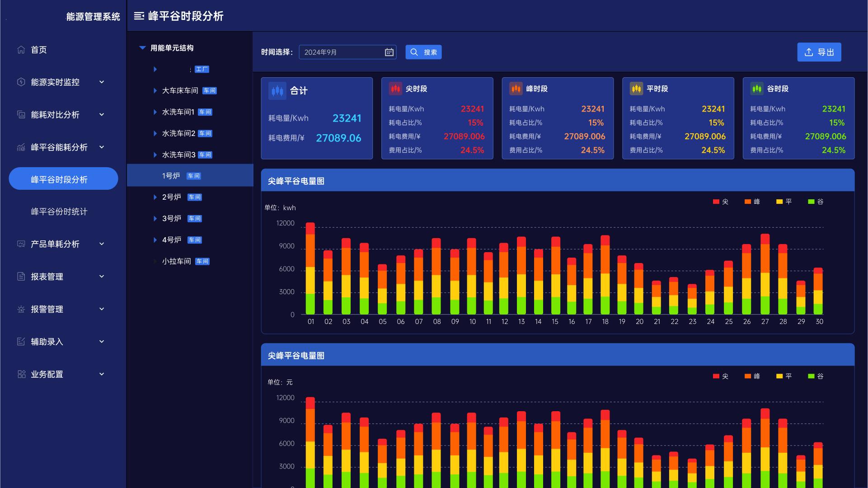This screenshot has width=868, height=488.
Task: Click the 尖时段 red chart icon
Action: [395, 89]
